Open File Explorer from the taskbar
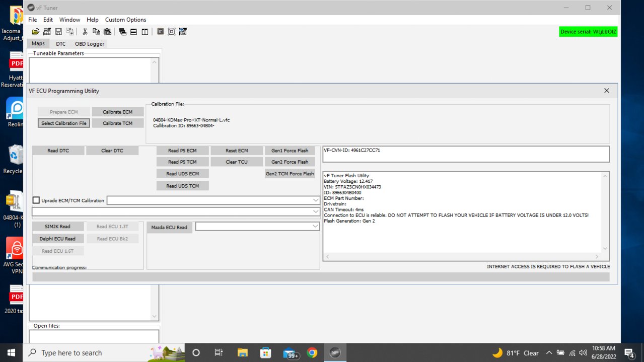Viewport: 644px width, 362px height. coord(242,352)
